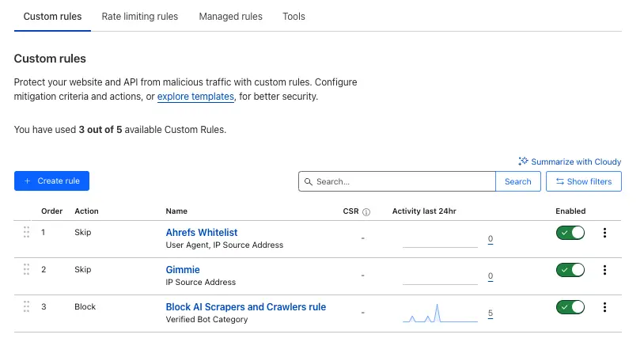Click the Summarize with Cloudy link
The image size is (644, 342).
[570, 161]
